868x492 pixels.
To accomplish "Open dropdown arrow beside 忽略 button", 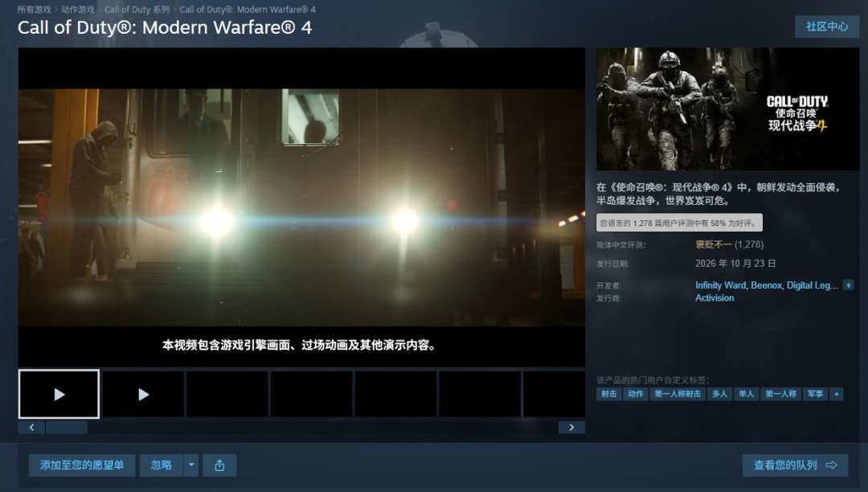I will [191, 465].
